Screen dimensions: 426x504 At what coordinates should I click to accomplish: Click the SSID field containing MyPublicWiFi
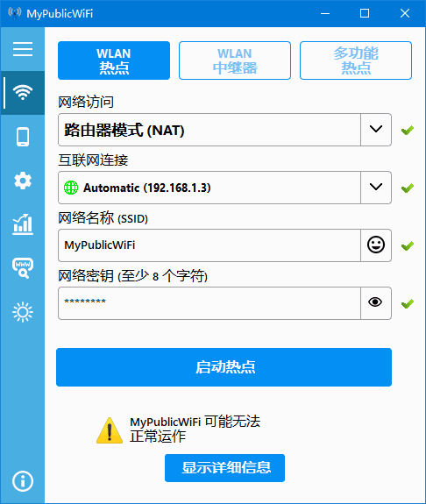pos(209,245)
